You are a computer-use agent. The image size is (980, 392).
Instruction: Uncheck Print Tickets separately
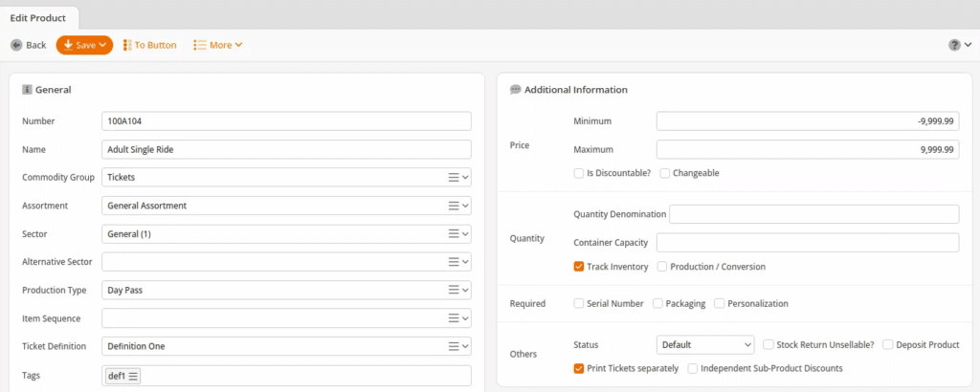tap(579, 368)
